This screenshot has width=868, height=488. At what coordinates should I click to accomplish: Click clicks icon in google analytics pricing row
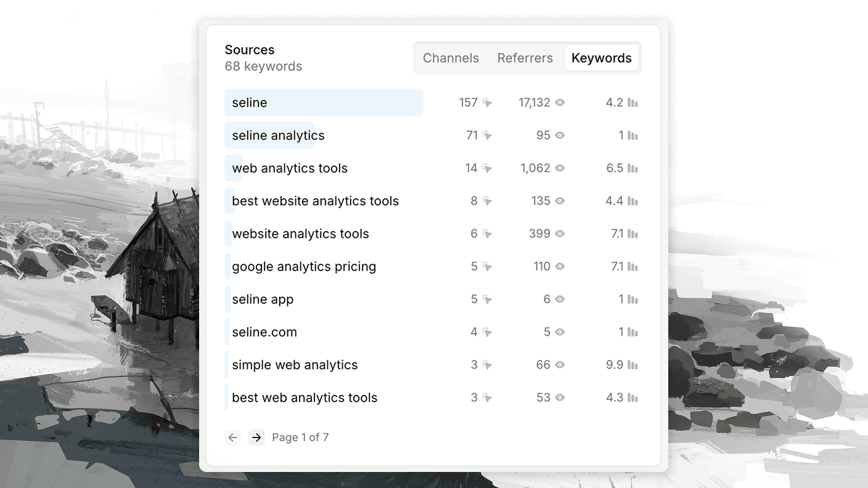click(487, 266)
